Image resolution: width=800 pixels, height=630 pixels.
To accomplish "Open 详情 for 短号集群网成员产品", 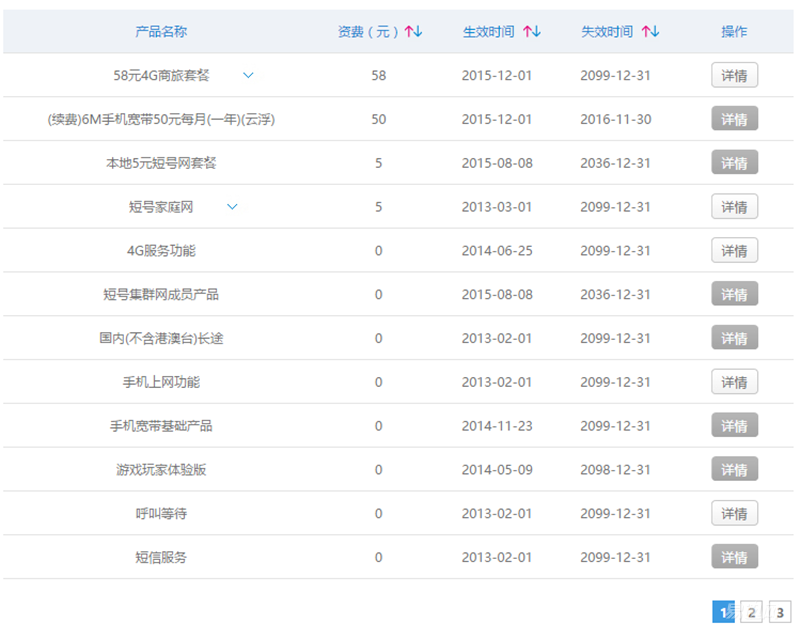I will coord(734,294).
